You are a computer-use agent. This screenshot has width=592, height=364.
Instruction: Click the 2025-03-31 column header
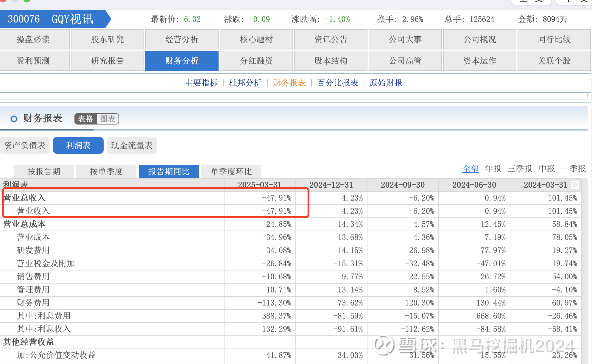pos(260,185)
